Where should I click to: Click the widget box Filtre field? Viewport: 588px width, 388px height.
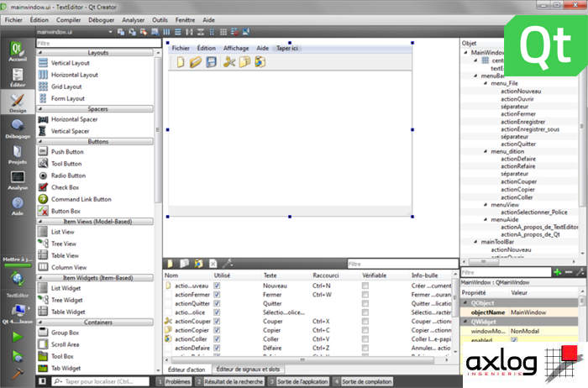pos(98,43)
